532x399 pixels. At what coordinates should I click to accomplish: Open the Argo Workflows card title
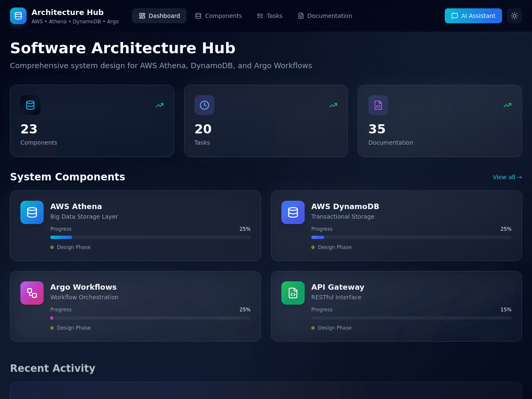(x=84, y=287)
